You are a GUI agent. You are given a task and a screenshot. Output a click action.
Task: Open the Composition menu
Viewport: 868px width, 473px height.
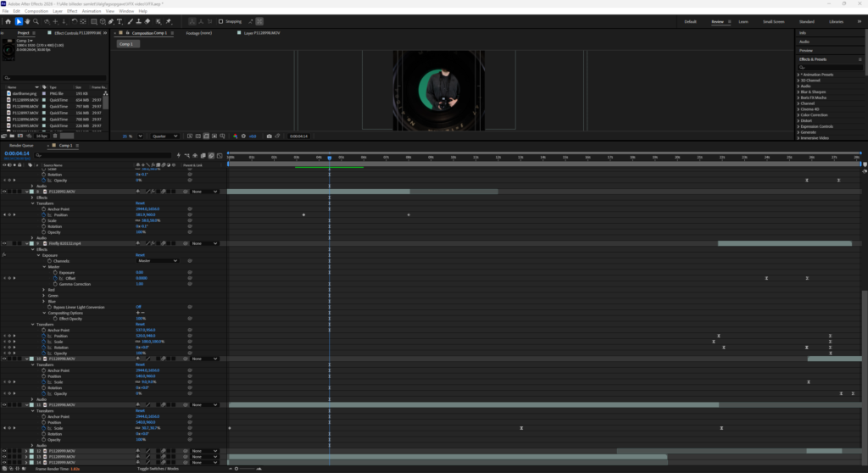36,11
